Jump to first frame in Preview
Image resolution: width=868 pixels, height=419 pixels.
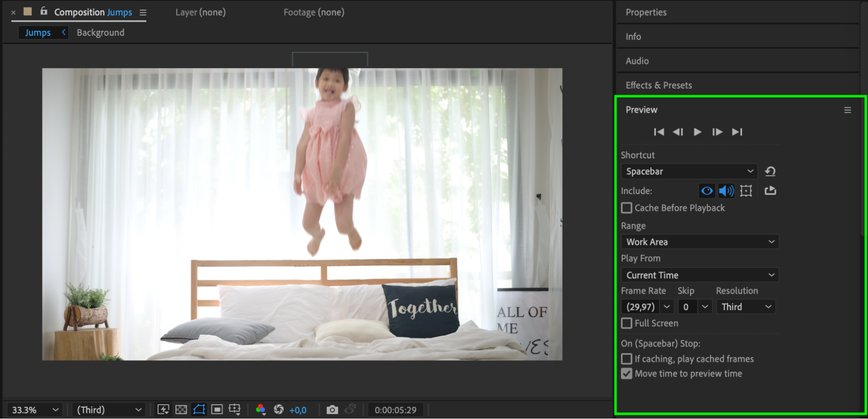click(659, 132)
